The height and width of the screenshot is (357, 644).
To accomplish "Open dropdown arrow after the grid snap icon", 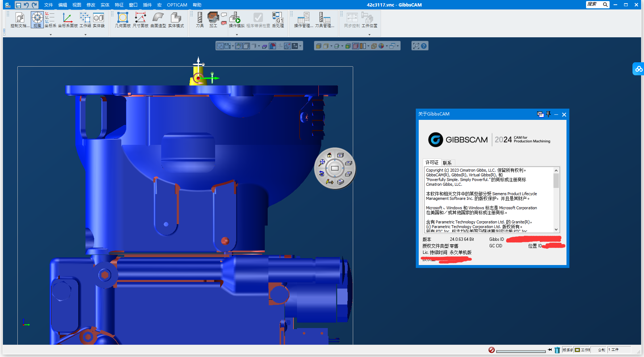I will [300, 46].
